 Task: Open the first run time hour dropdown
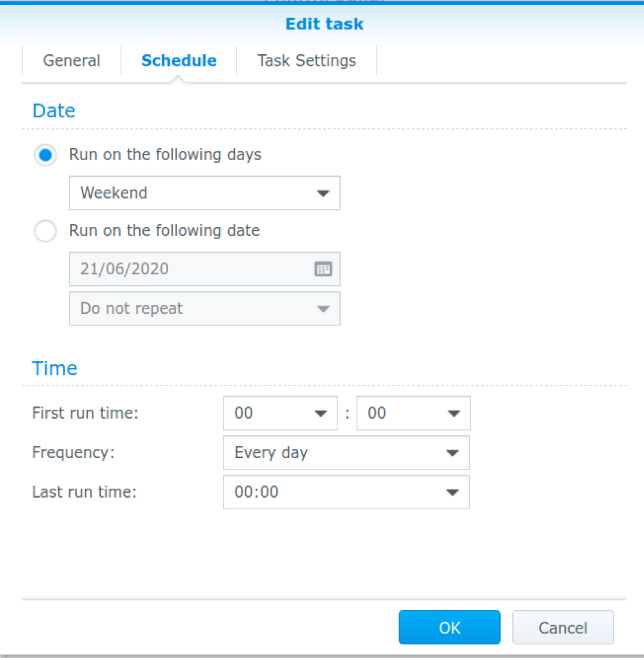pos(280,413)
